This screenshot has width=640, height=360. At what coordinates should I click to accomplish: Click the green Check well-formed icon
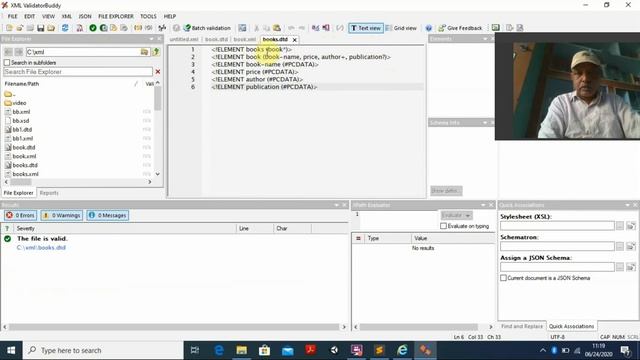[104, 28]
